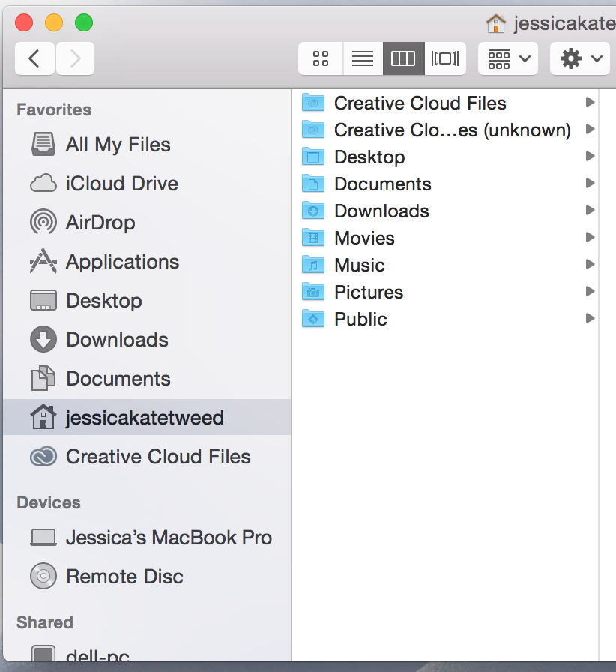616x672 pixels.
Task: Expand the Public folder arrow
Action: [x=591, y=318]
